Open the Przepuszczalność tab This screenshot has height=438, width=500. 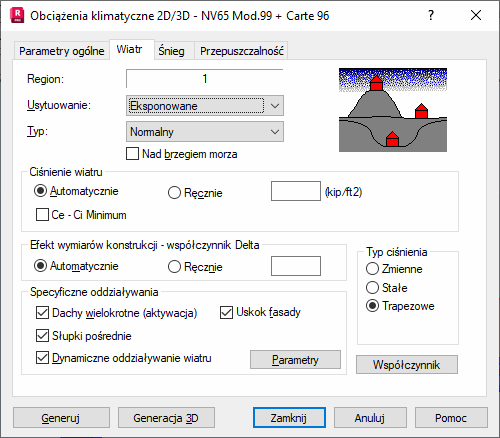(x=242, y=51)
